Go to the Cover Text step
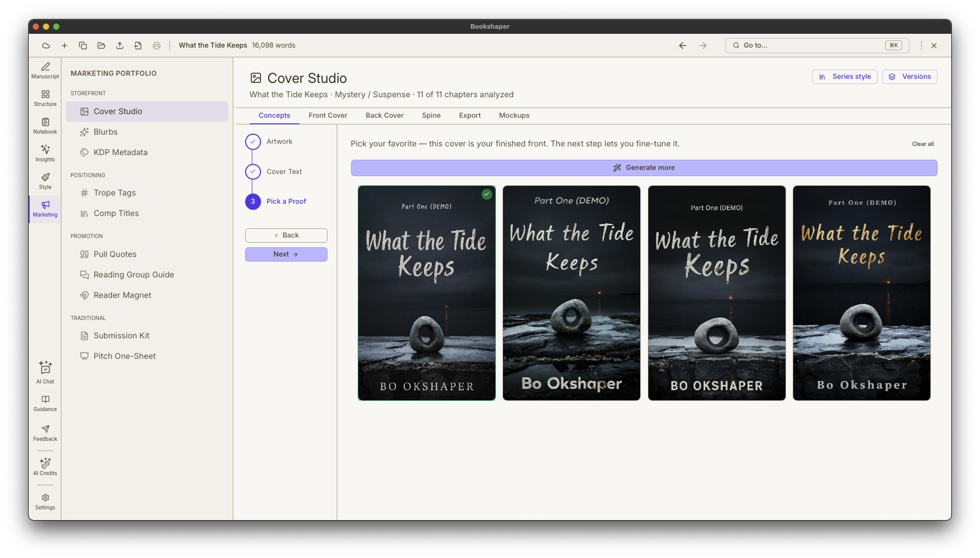This screenshot has height=558, width=980. [274, 172]
